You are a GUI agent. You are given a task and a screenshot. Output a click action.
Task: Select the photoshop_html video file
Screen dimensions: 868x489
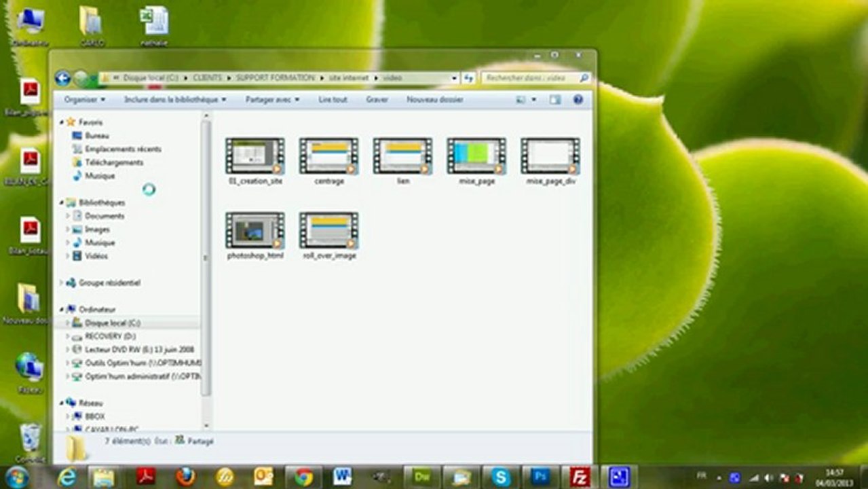pos(255,236)
